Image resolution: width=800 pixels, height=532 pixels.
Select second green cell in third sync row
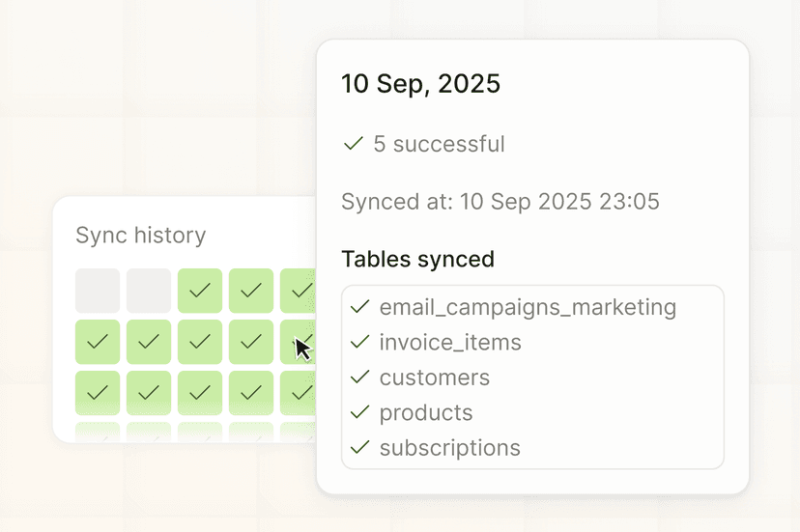(x=149, y=393)
